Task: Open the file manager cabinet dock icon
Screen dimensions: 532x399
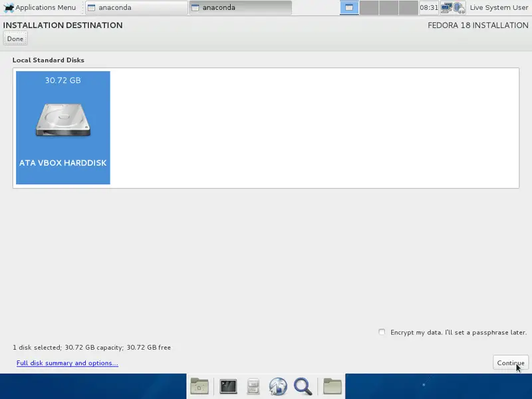Action: (253, 386)
